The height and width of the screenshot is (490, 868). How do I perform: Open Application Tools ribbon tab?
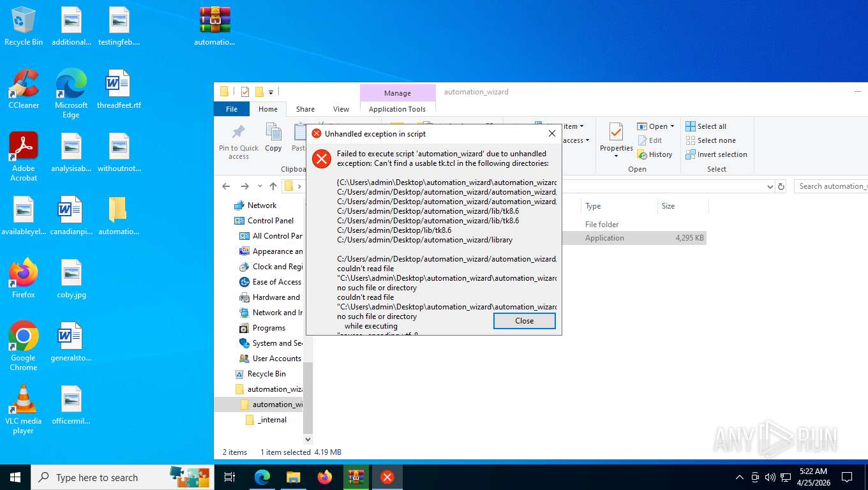coord(397,109)
